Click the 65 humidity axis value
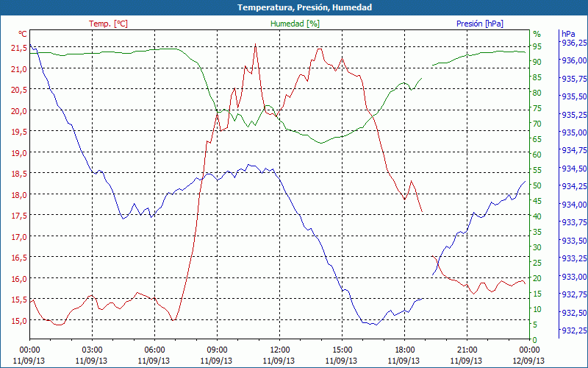 [x=537, y=139]
